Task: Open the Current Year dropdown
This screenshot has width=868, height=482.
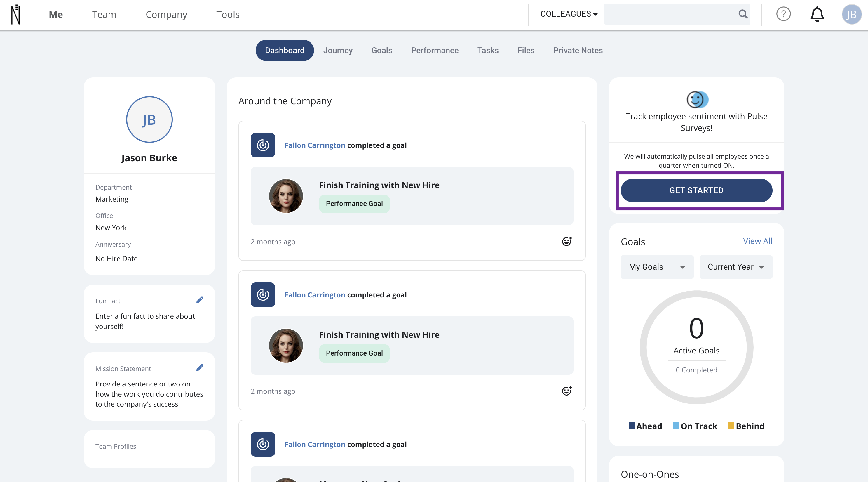Action: (x=736, y=267)
